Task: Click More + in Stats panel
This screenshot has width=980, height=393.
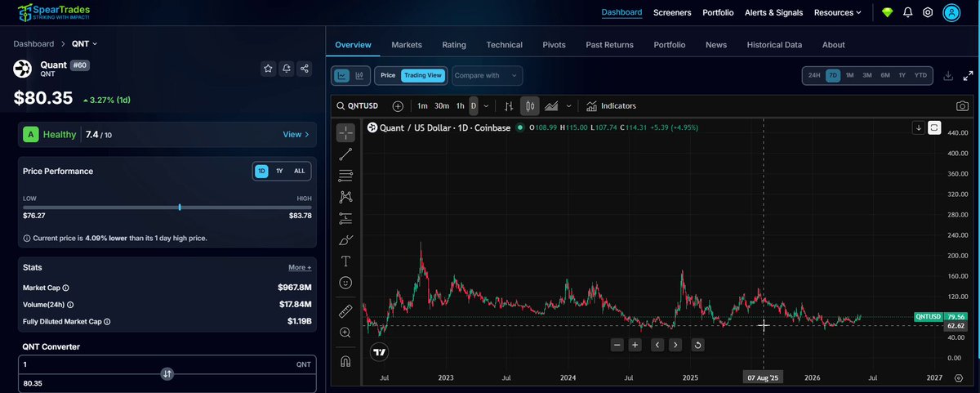Action: (299, 267)
